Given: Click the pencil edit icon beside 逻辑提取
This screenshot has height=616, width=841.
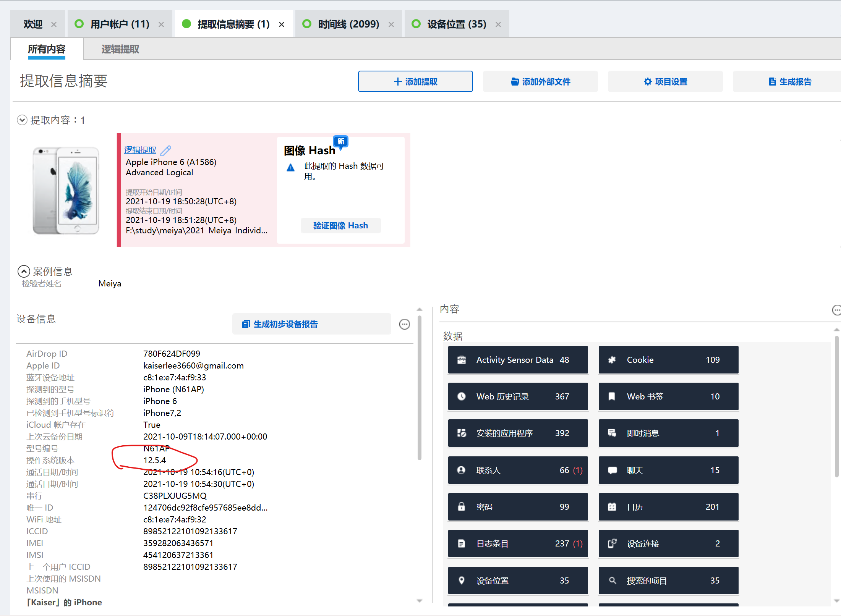Looking at the screenshot, I should [x=166, y=150].
